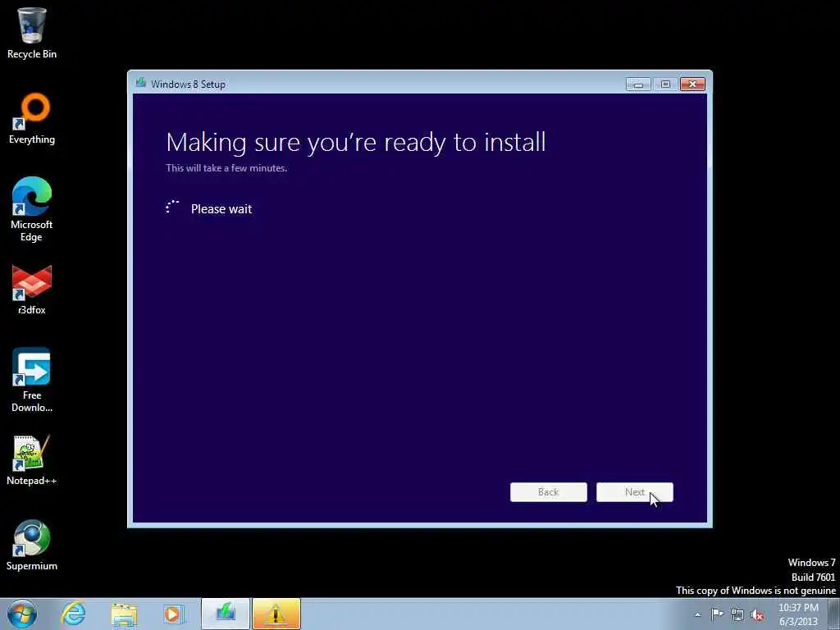Open Action Center flag icon
Image resolution: width=840 pixels, height=630 pixels.
coord(717,614)
